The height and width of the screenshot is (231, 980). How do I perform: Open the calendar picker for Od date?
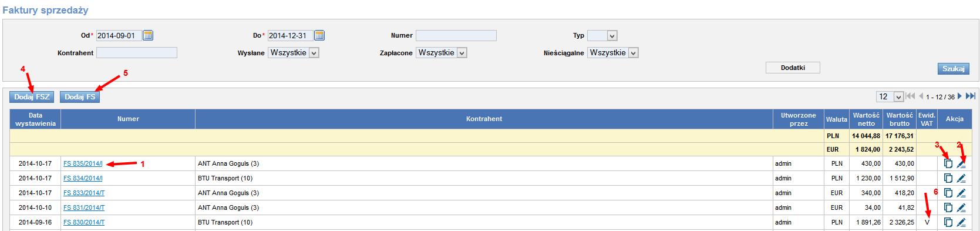click(148, 35)
